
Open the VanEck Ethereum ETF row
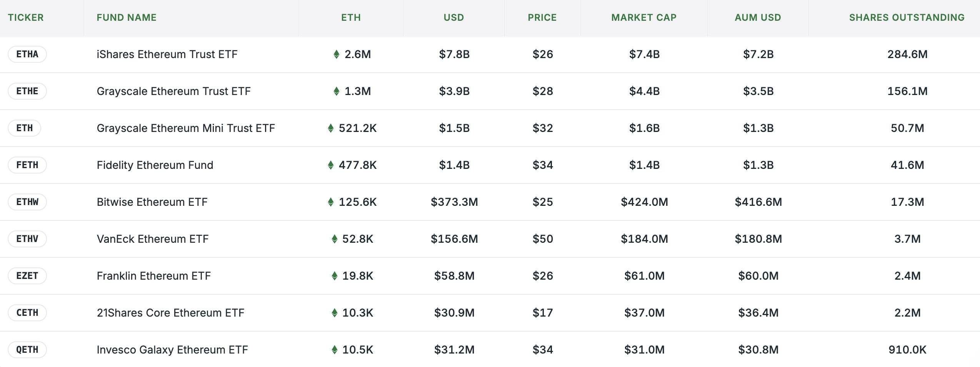coord(152,239)
